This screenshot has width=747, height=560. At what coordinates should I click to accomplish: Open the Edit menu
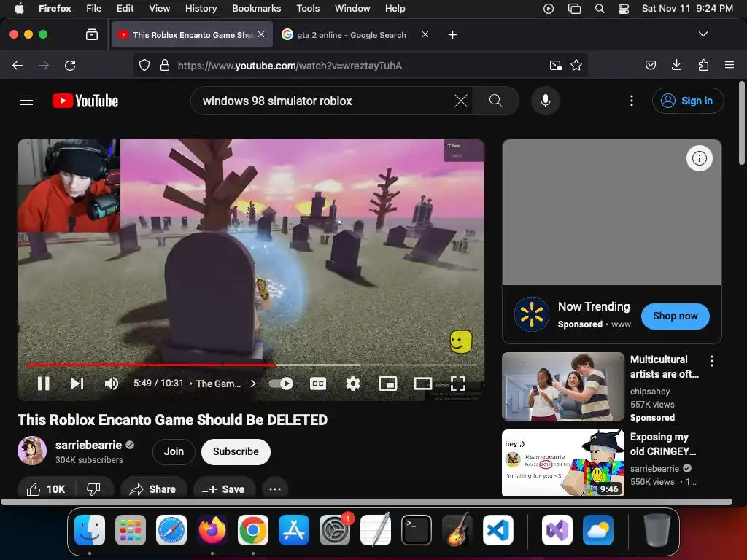(125, 9)
